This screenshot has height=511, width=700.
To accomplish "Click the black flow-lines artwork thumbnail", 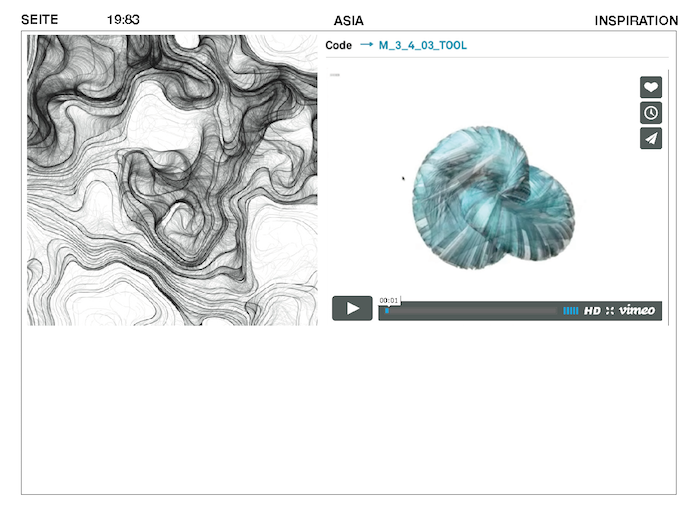I will pos(172,180).
